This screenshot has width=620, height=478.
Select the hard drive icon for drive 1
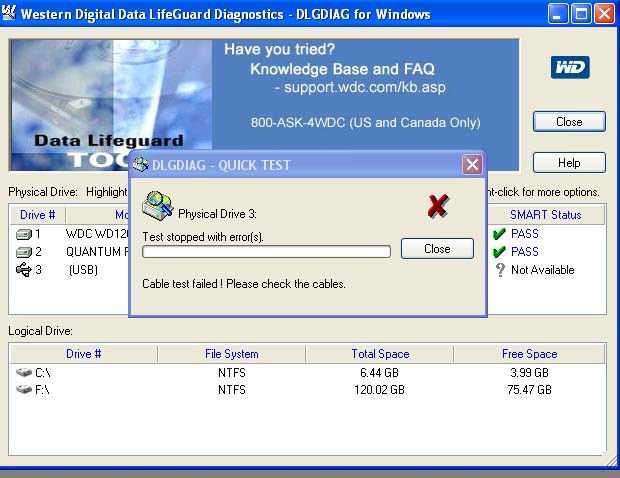(24, 234)
